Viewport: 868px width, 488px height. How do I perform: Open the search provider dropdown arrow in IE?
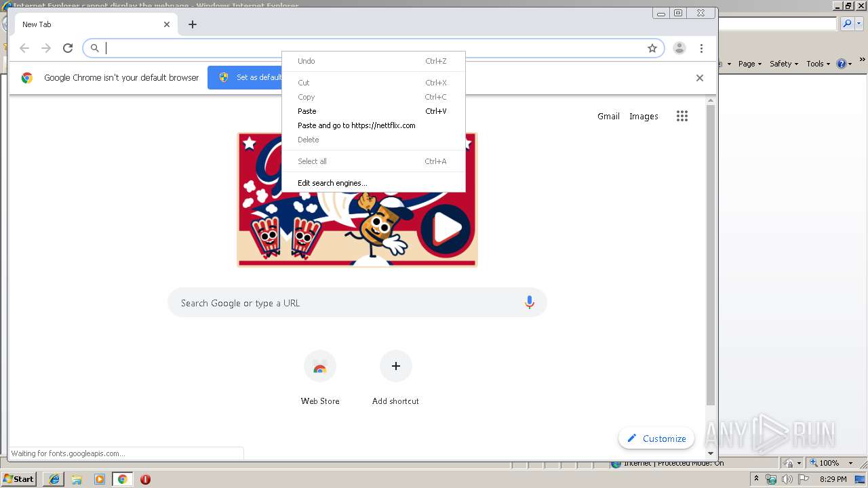(x=859, y=24)
